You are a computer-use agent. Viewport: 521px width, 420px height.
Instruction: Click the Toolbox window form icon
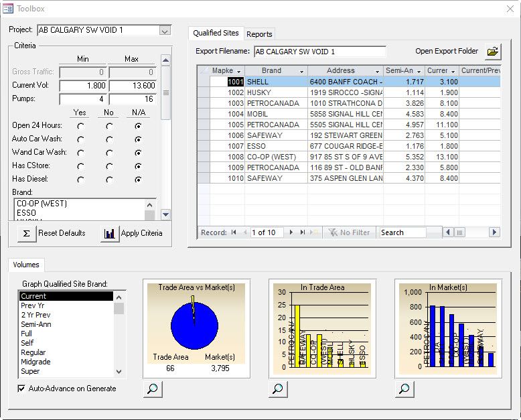[8, 8]
